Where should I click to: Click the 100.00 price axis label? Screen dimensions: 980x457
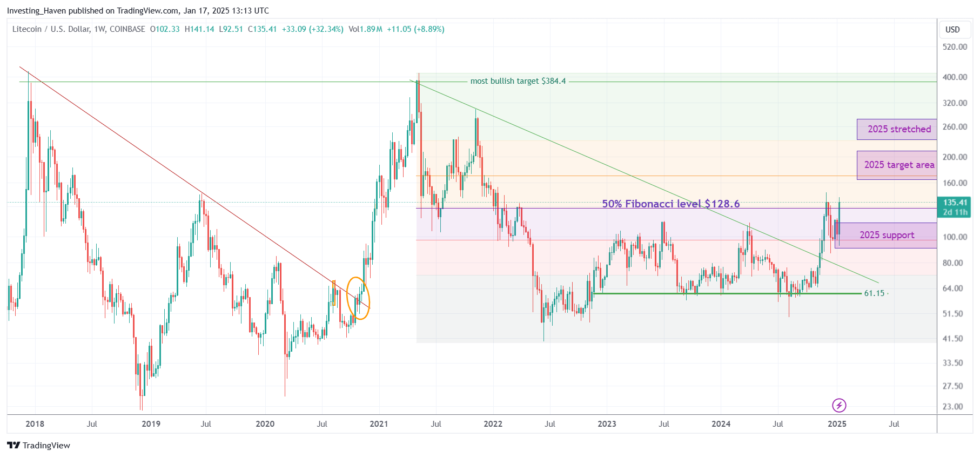point(955,237)
